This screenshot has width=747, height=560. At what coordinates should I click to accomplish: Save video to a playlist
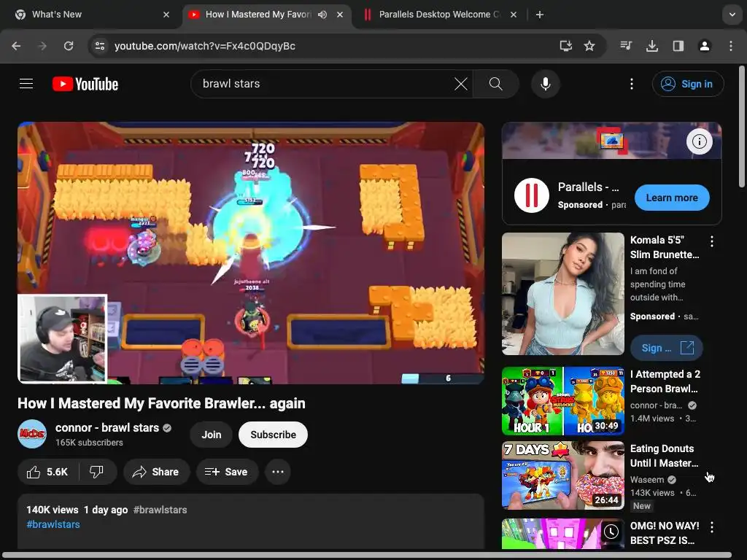click(x=227, y=472)
